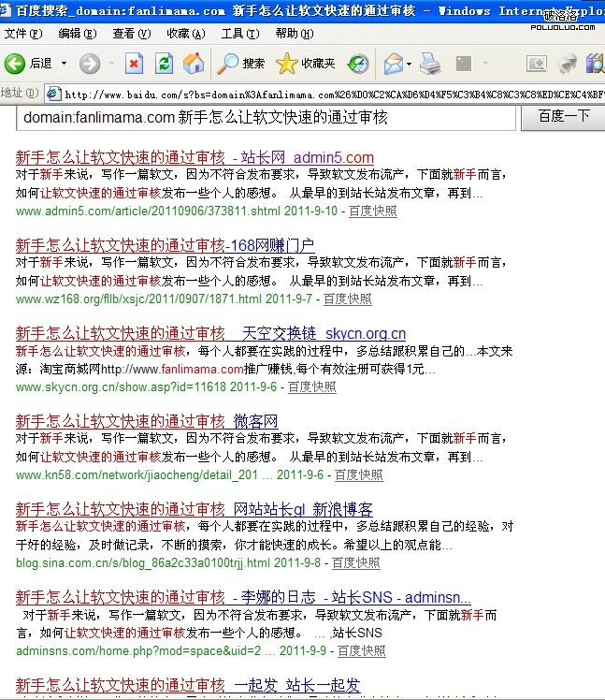Open the 搜索 magnifier toolbar button
Viewport: 605px width, 700px height.
click(241, 64)
